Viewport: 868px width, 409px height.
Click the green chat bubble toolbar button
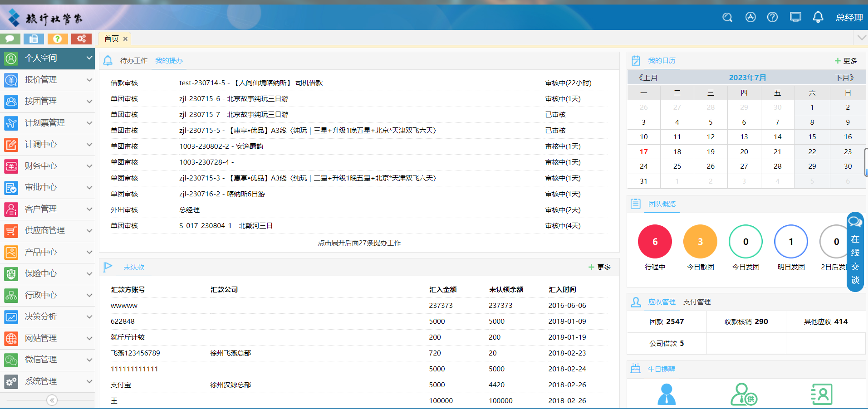(10, 39)
